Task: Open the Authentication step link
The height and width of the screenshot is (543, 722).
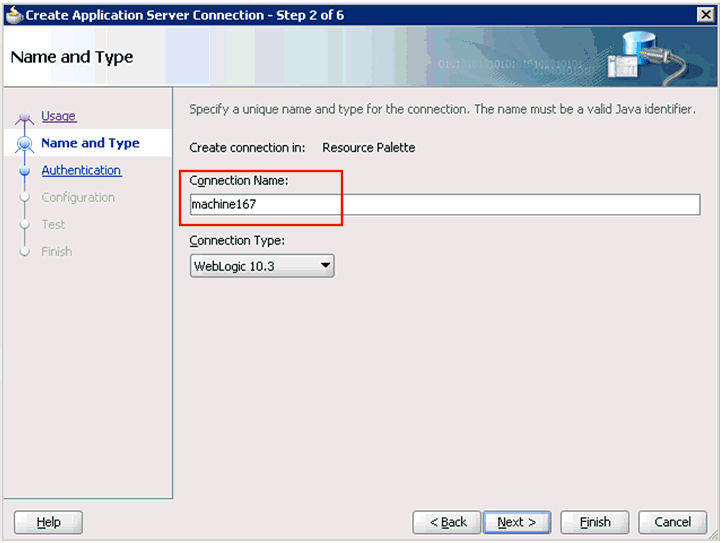Action: click(x=81, y=171)
